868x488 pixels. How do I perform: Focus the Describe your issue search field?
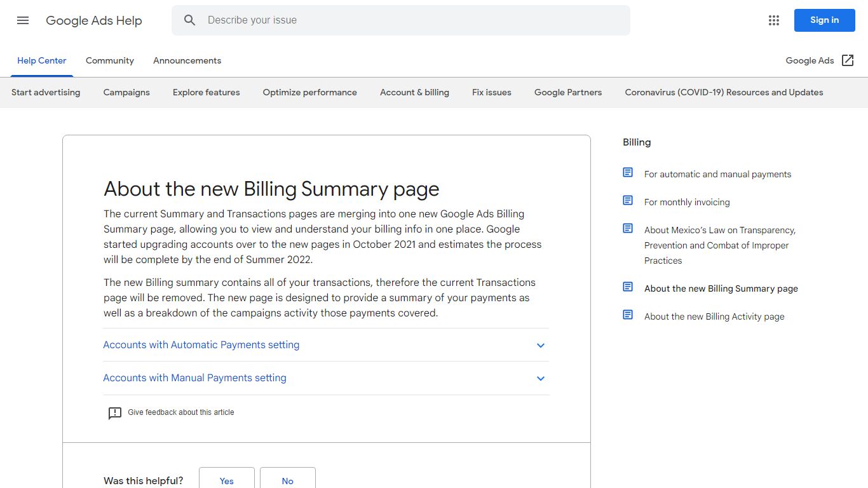pyautogui.click(x=401, y=20)
